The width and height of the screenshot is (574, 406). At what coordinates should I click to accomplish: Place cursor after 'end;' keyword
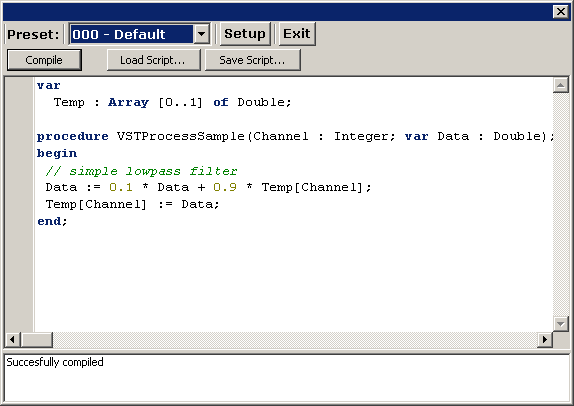68,221
